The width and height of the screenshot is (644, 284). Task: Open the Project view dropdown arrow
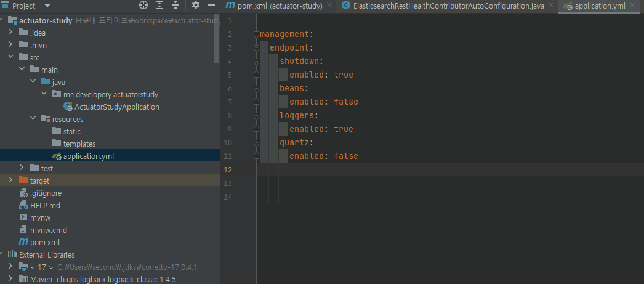point(47,6)
